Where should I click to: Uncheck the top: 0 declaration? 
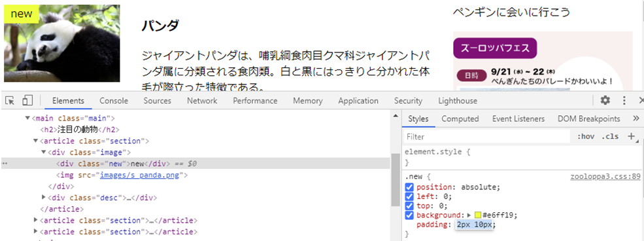409,206
